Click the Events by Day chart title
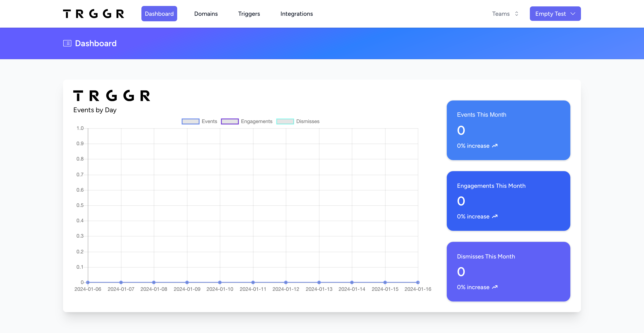 click(95, 110)
